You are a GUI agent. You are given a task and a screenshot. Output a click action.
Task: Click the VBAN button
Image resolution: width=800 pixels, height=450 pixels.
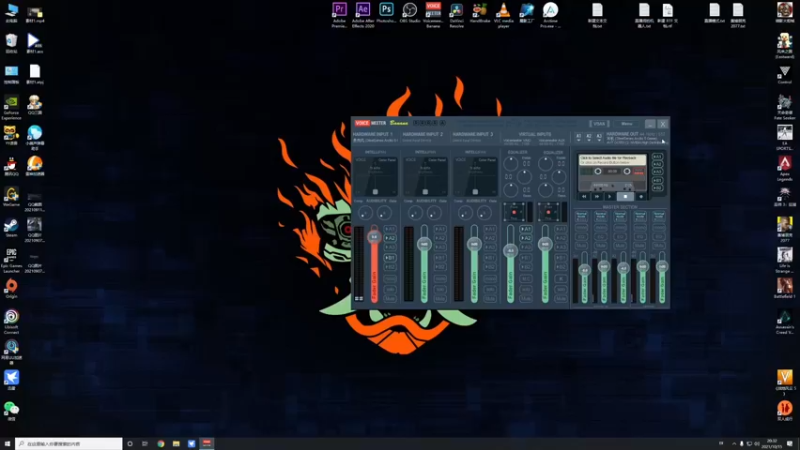pyautogui.click(x=599, y=123)
